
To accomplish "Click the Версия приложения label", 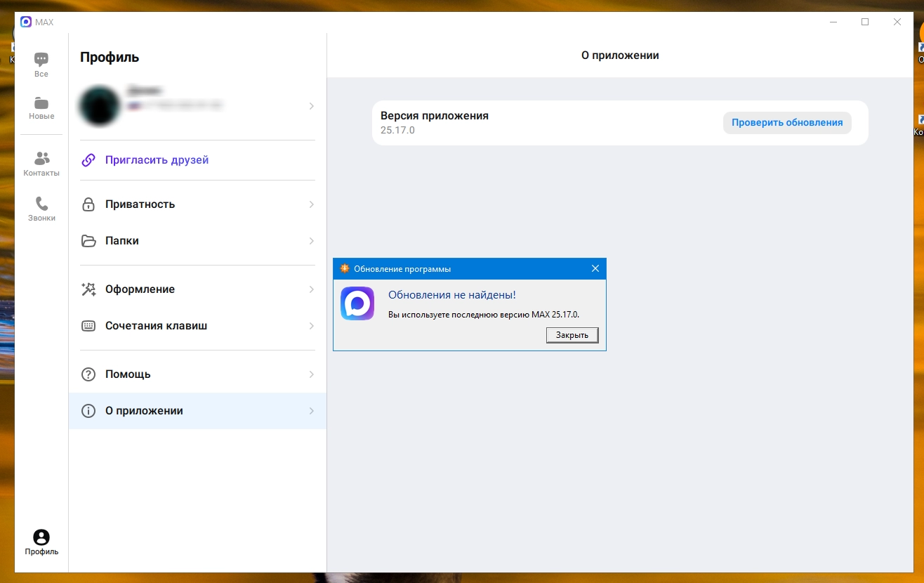I will (435, 116).
